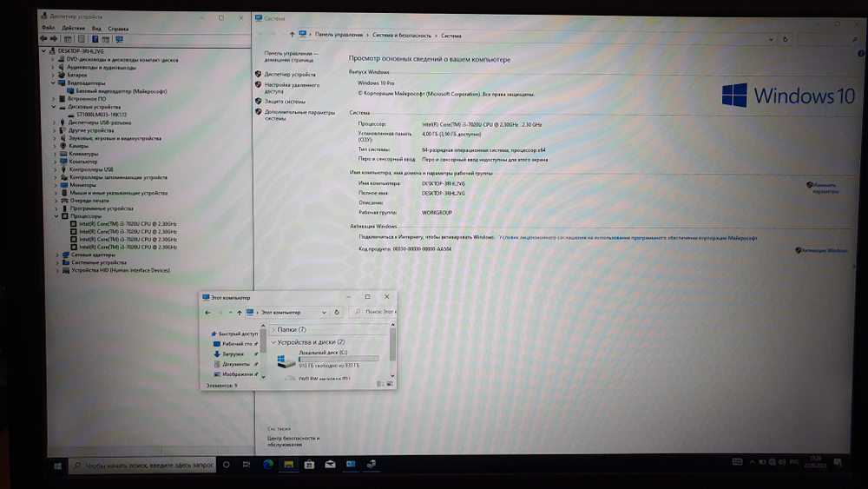The image size is (868, 489).
Task: Select Локальный диск (C:) drive
Action: [328, 360]
